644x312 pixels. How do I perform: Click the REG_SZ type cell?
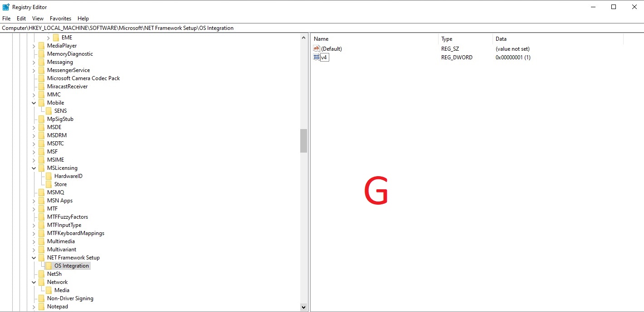(x=450, y=49)
